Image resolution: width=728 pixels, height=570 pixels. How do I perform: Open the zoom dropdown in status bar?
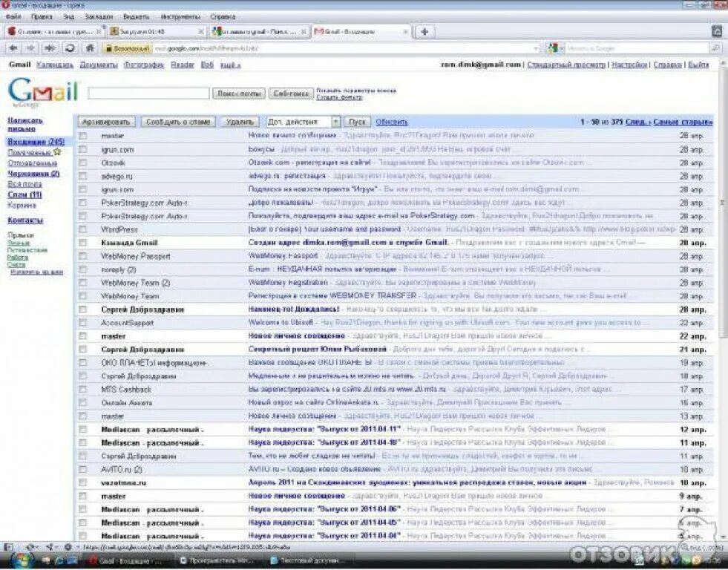(x=701, y=548)
